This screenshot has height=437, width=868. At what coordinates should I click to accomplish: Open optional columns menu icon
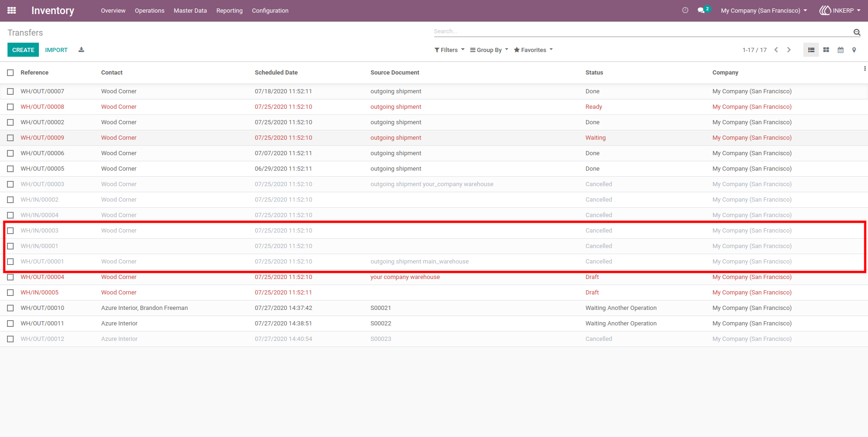point(865,68)
